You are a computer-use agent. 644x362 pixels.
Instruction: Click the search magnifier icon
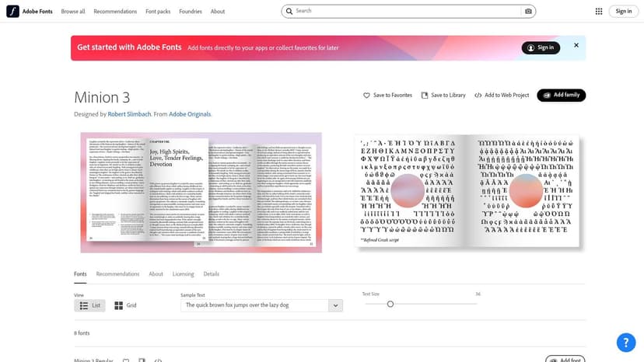tap(289, 11)
